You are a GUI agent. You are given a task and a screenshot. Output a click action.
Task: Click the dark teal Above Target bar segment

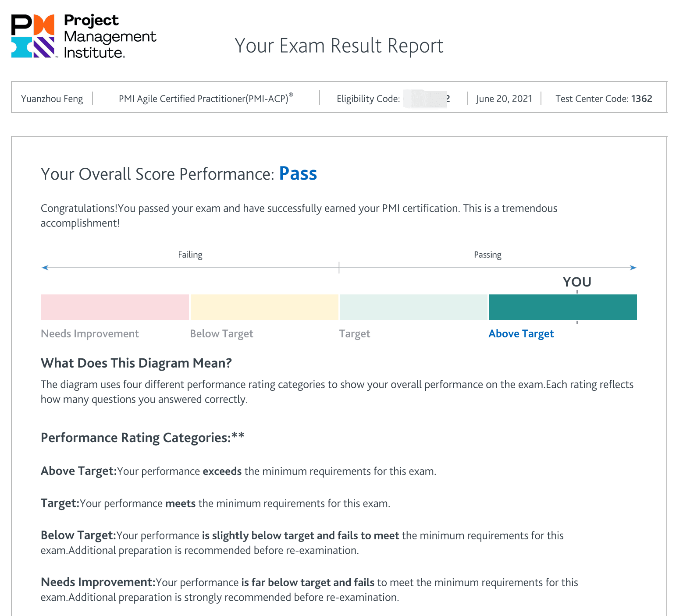563,307
